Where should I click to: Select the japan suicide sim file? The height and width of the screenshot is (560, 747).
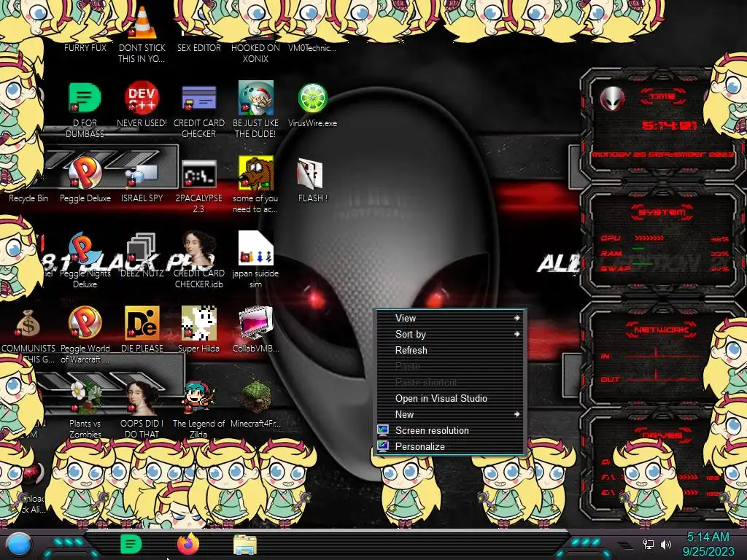pyautogui.click(x=256, y=249)
